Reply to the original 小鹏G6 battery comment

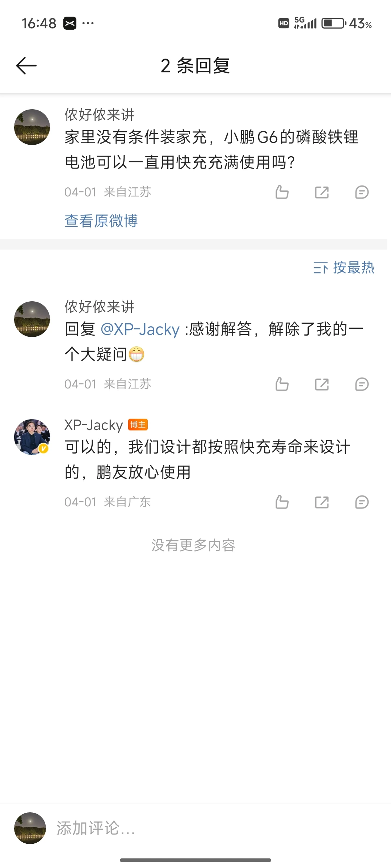362,192
